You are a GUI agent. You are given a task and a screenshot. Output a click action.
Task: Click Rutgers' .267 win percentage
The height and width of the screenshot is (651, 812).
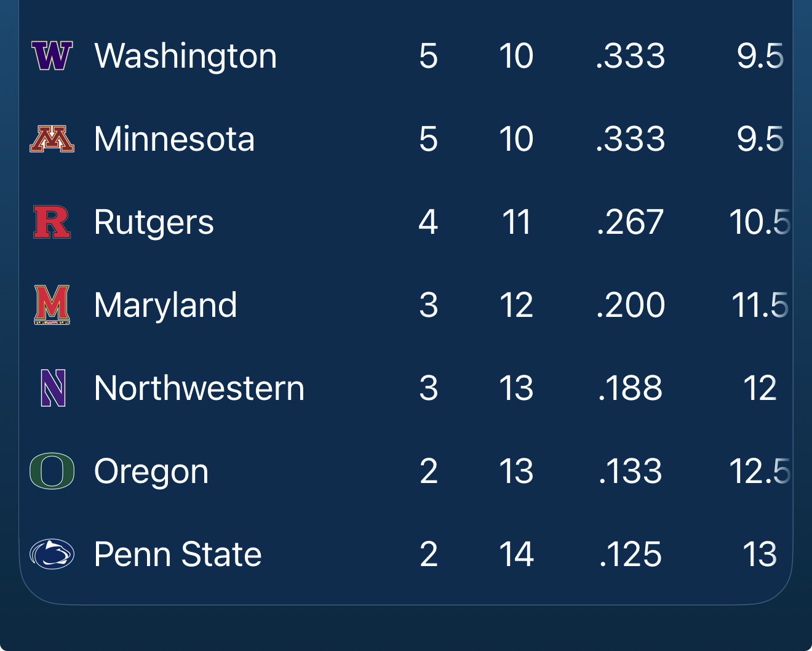[631, 222]
